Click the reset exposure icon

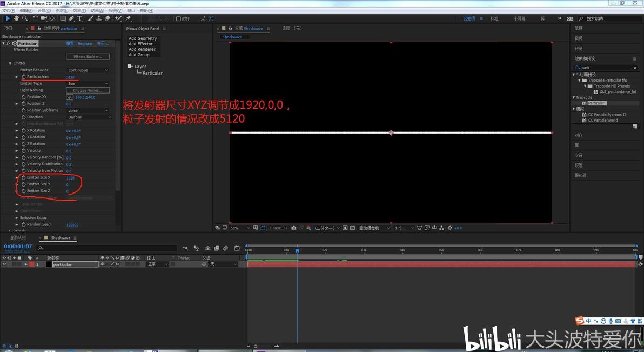[x=450, y=228]
